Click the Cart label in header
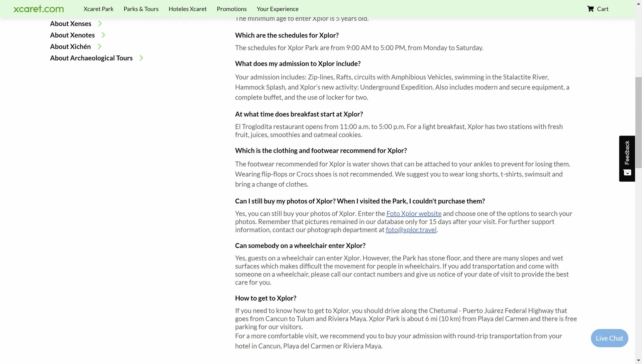 click(603, 9)
